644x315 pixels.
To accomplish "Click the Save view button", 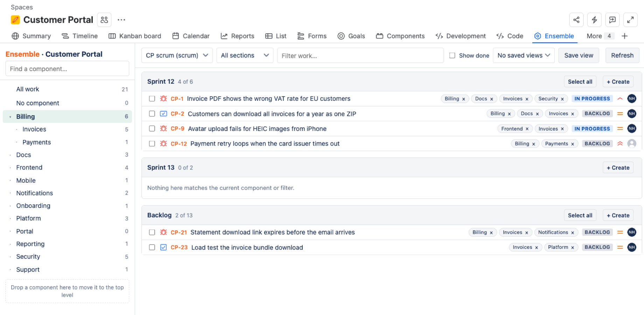I will (x=579, y=55).
